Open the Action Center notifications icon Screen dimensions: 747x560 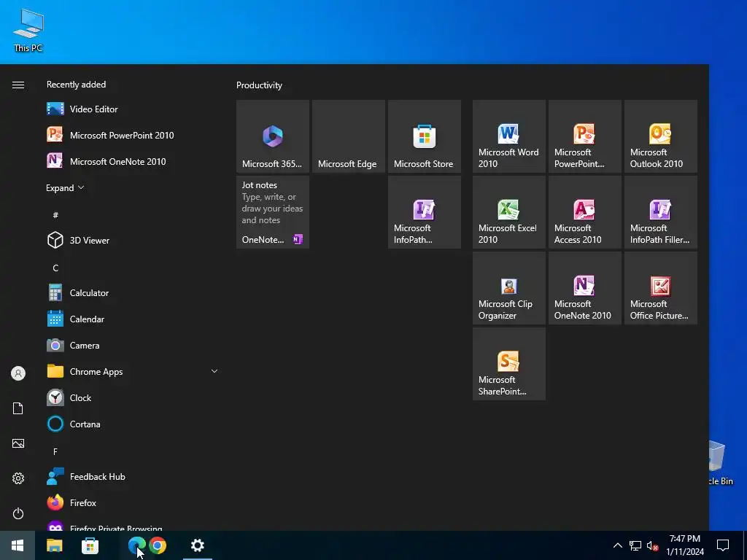723,545
